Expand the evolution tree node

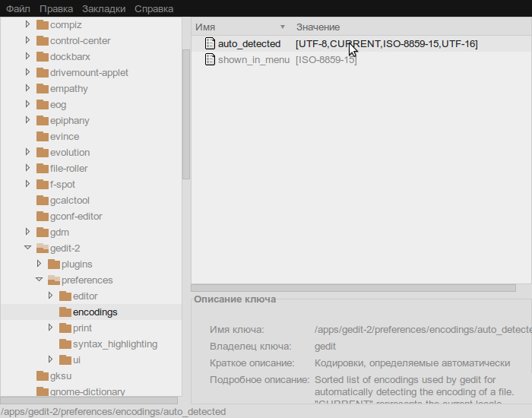pyautogui.click(x=28, y=152)
